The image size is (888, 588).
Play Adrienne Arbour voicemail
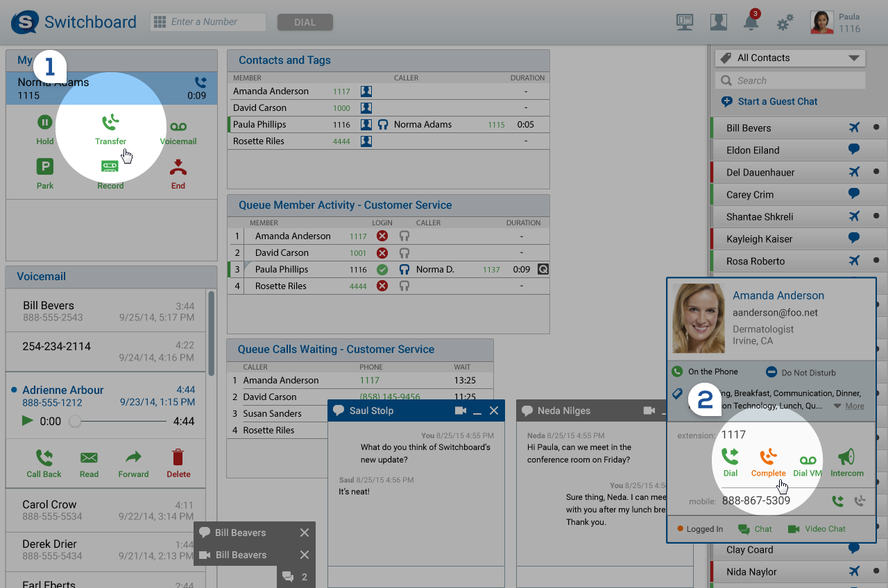[x=27, y=420]
